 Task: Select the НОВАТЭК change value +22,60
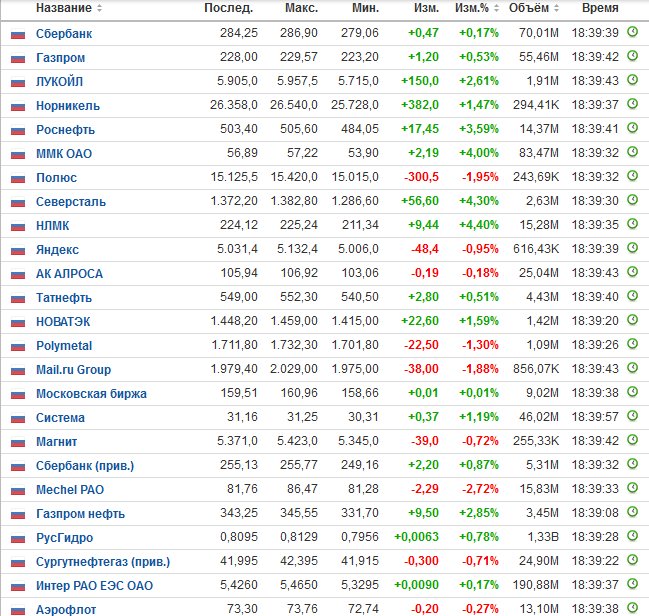point(420,321)
